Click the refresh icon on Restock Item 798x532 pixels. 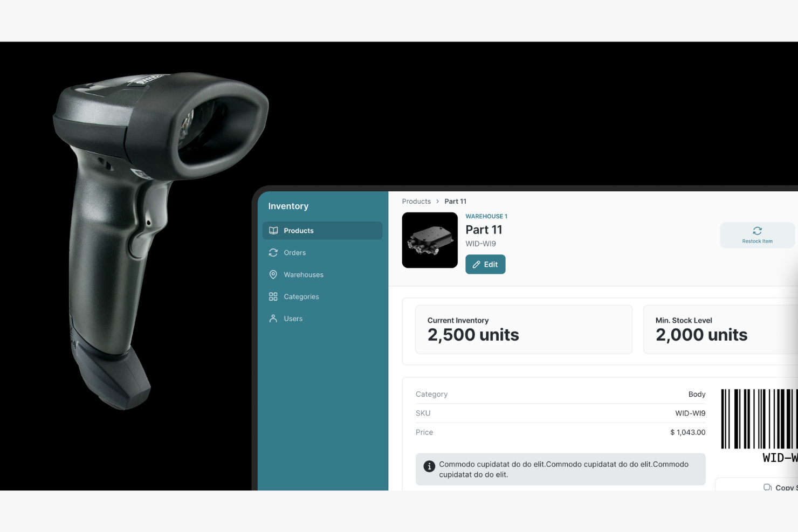[757, 230]
